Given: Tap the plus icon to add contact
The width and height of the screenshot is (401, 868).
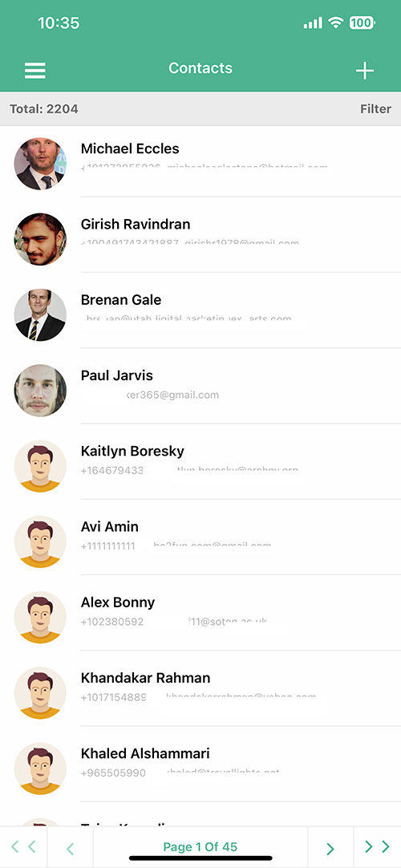Looking at the screenshot, I should (x=364, y=71).
